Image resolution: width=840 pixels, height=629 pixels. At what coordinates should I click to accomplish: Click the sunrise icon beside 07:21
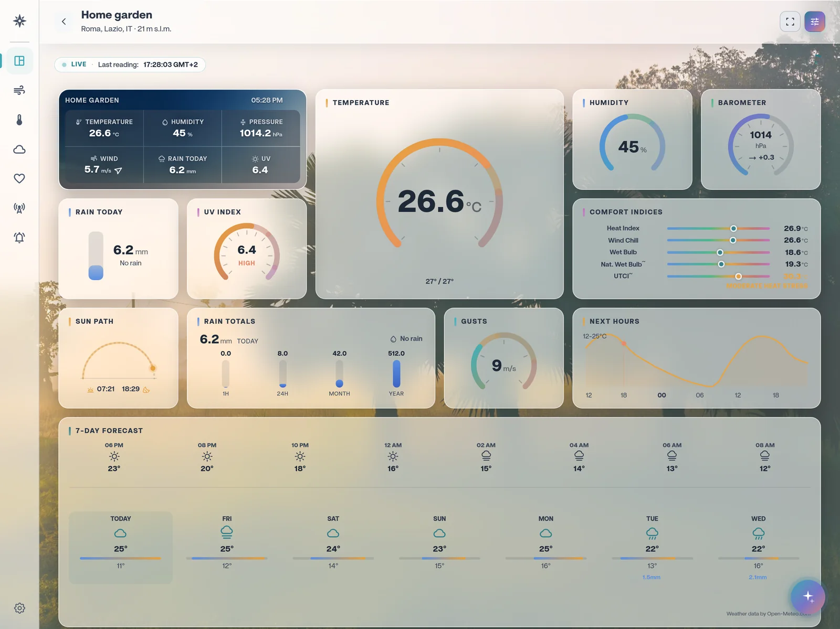(x=90, y=389)
